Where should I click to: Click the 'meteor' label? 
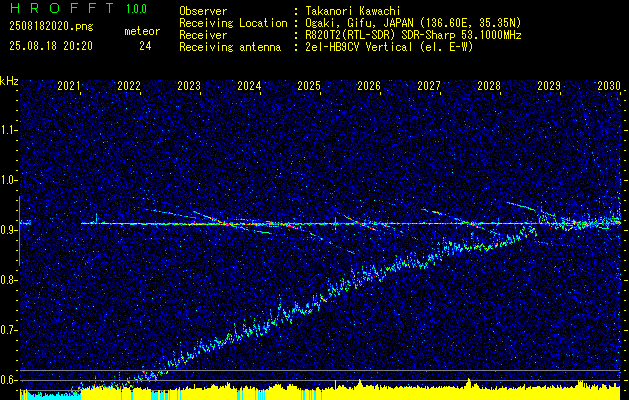pos(142,31)
